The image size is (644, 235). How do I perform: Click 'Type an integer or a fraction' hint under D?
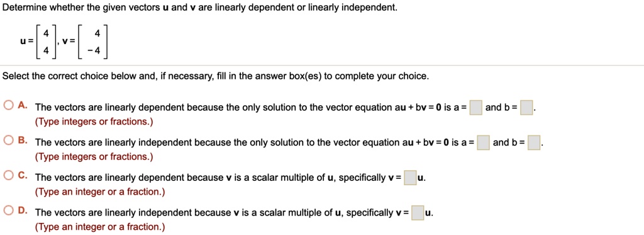(x=100, y=227)
